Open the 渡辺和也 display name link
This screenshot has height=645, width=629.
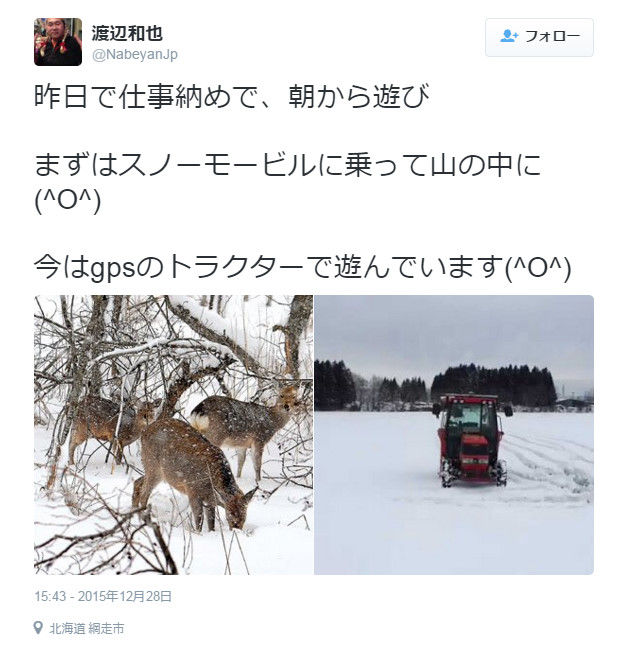click(x=127, y=33)
